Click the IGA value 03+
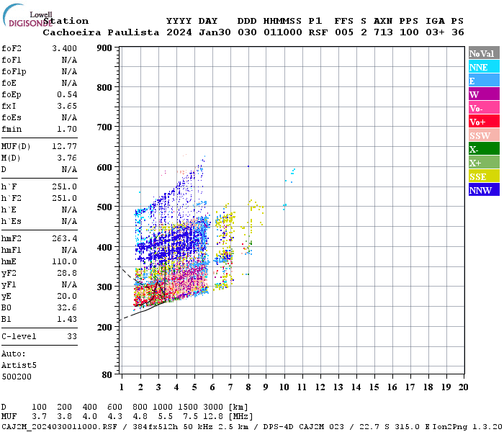This screenshot has height=432, width=504. click(435, 32)
